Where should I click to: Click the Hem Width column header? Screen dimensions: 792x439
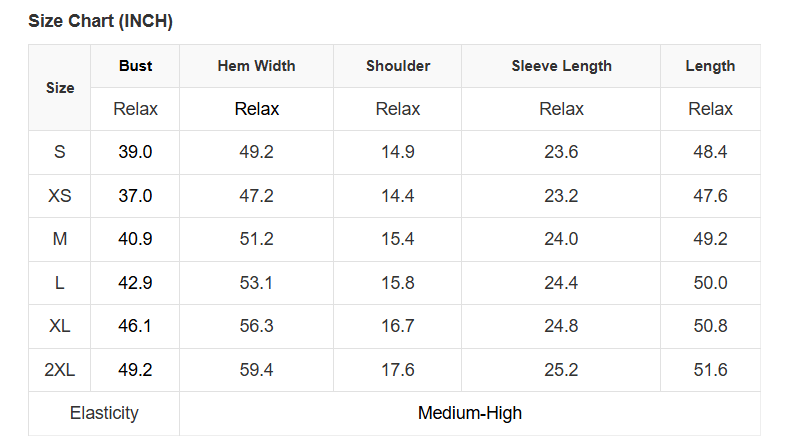[257, 66]
